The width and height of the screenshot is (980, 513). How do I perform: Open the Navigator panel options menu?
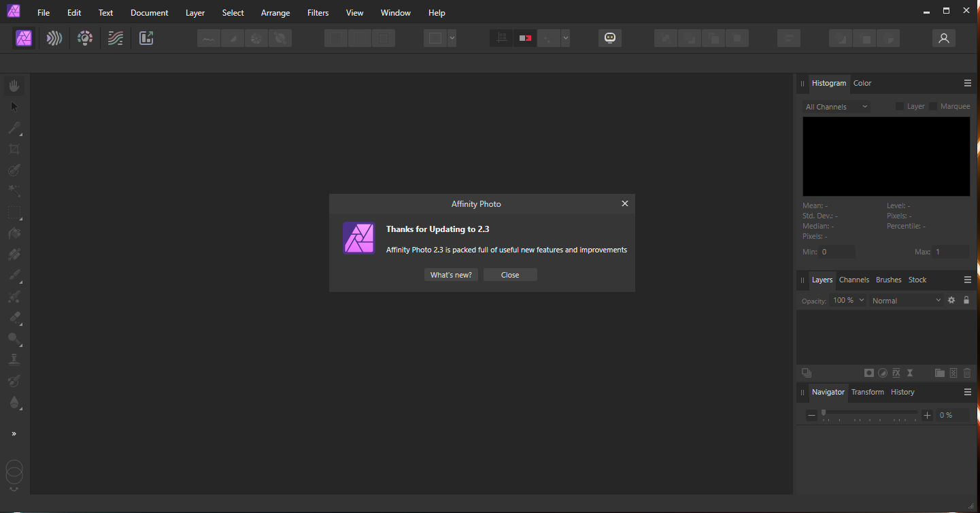(968, 392)
